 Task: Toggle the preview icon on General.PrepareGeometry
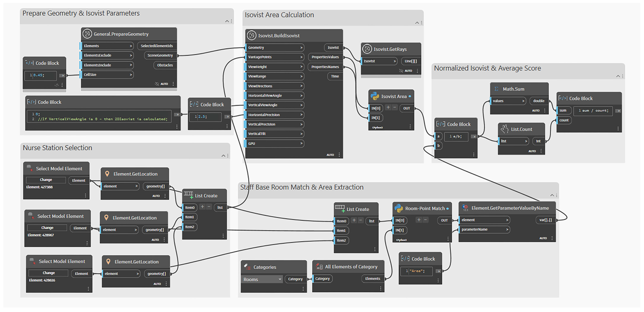(x=157, y=84)
